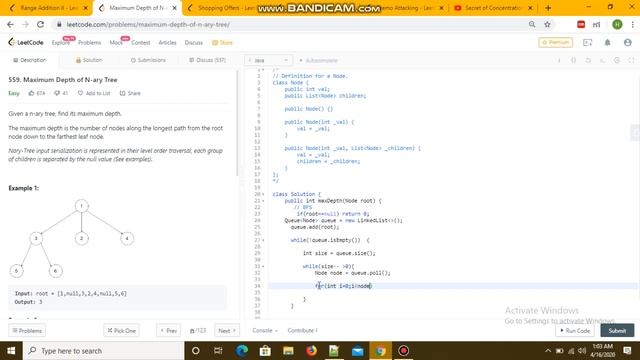
Task: Toggle editor fullscreen icon
Action: click(631, 60)
